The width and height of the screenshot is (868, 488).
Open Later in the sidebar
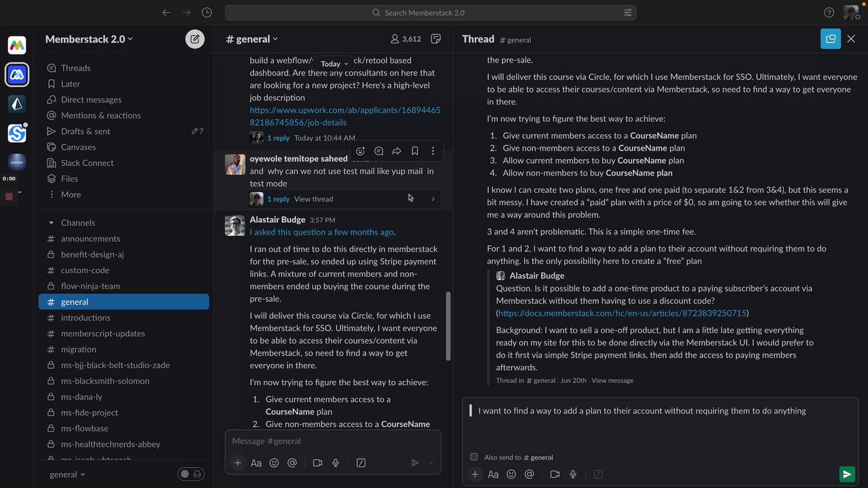(x=71, y=84)
